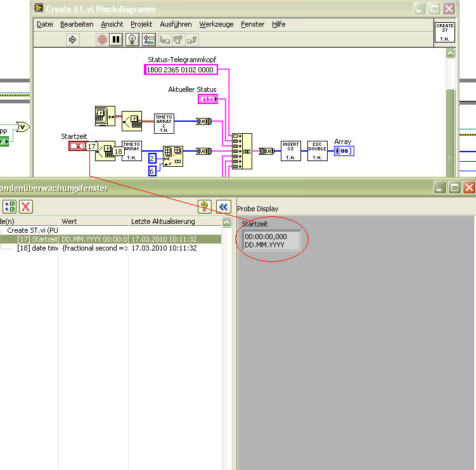The image size is (476, 470).
Task: Open the Hilfe menu
Action: (279, 24)
